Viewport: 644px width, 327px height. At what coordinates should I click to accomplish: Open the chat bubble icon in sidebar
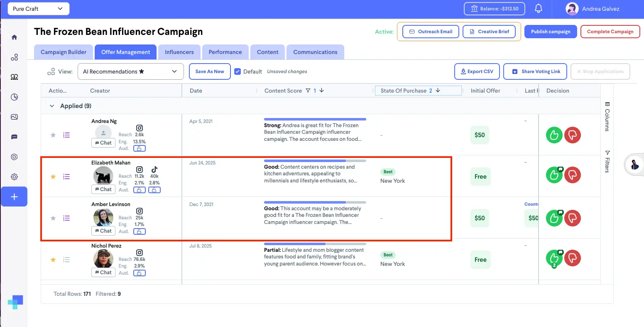[x=14, y=137]
